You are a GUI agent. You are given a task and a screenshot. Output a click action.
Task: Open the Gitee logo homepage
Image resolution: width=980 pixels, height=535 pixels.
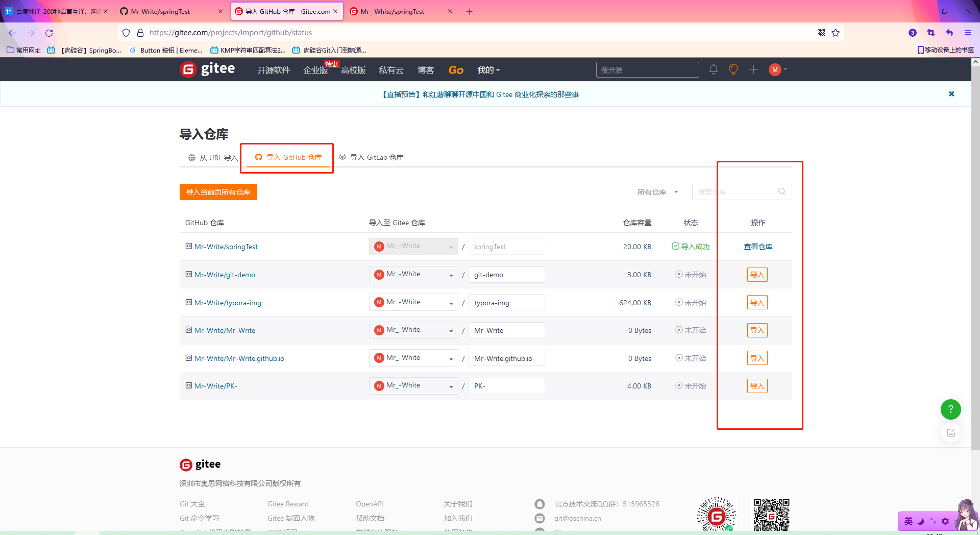click(207, 69)
